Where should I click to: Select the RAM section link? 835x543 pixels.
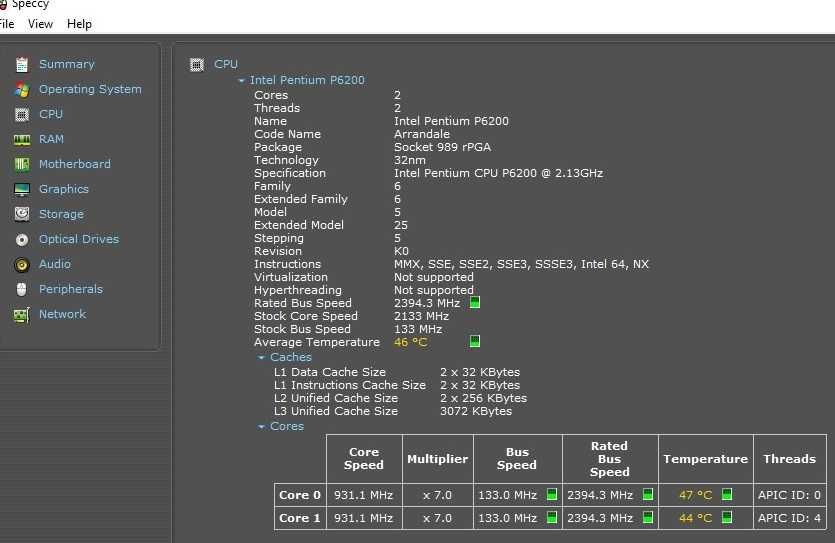tap(51, 139)
